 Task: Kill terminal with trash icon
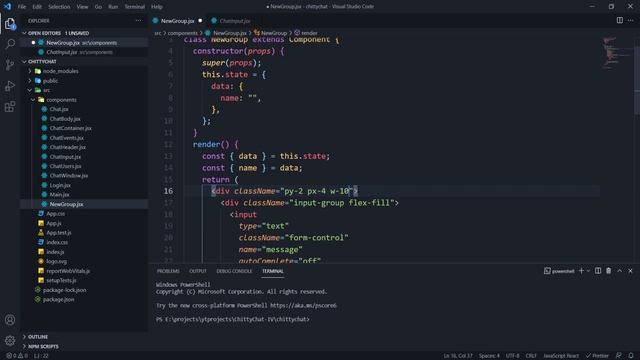[x=609, y=271]
